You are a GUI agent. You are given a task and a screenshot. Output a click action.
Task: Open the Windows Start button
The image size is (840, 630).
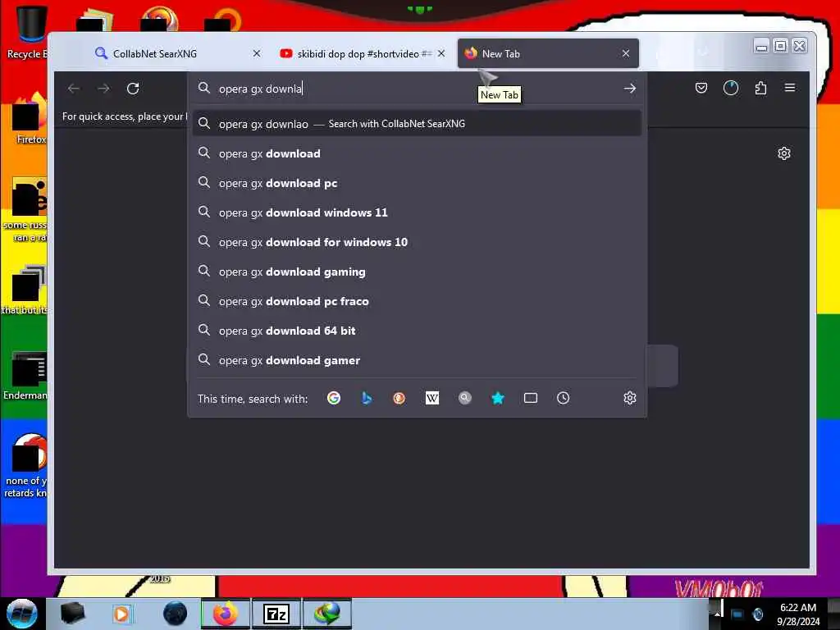22,614
